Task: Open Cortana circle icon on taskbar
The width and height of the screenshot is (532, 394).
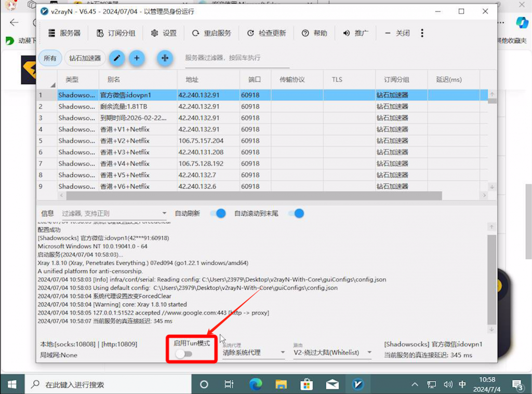Action: click(204, 384)
